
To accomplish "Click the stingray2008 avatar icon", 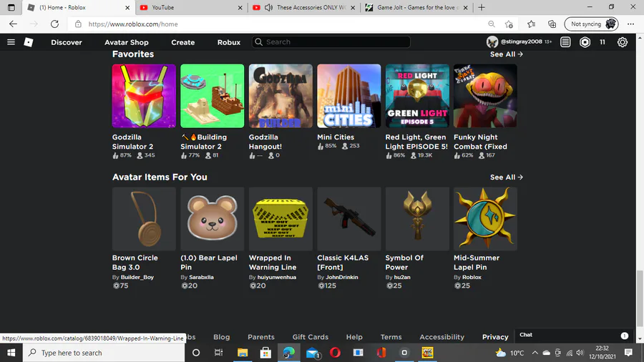I will 492,42.
